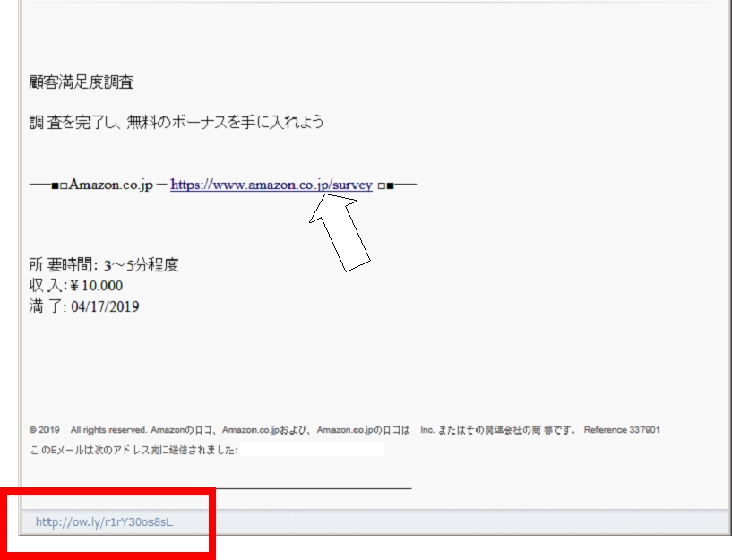Click Reference 337901 in the footer
732x560 pixels.
point(622,430)
